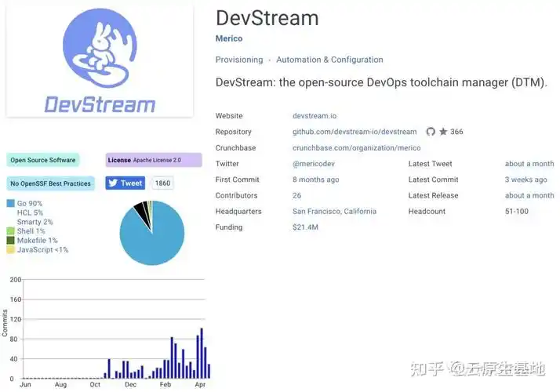
Task: Click the Latest Tweet value about a month
Action: coord(529,164)
